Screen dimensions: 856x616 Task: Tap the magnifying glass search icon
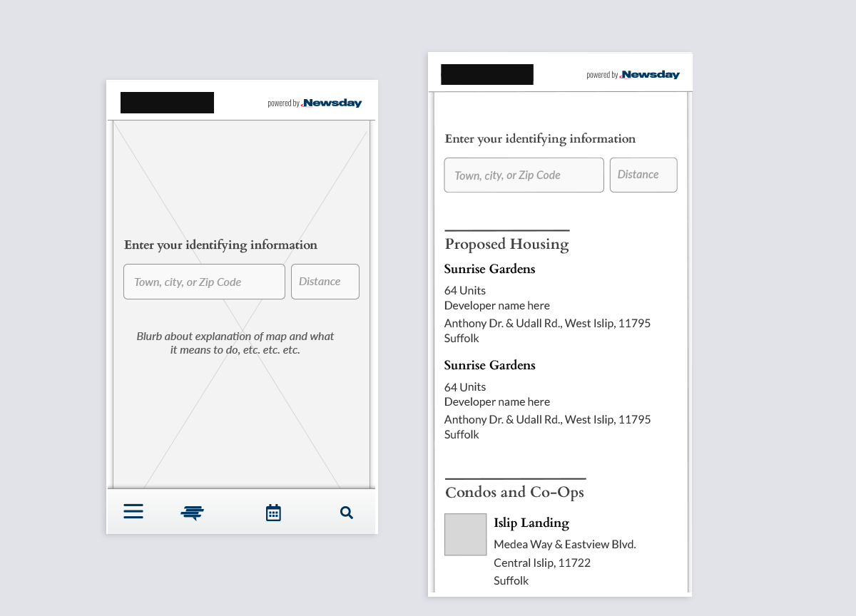point(347,513)
